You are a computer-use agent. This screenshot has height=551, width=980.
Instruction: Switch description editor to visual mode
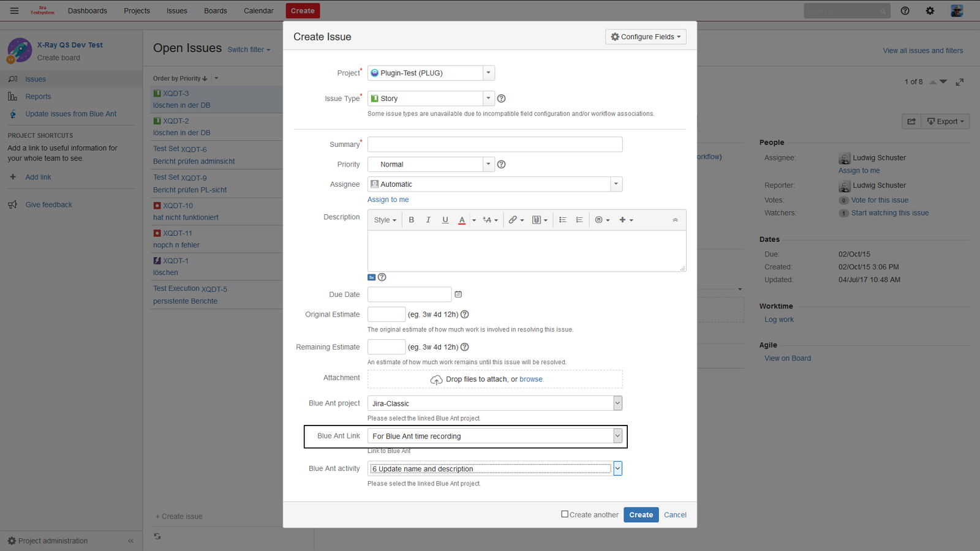371,277
